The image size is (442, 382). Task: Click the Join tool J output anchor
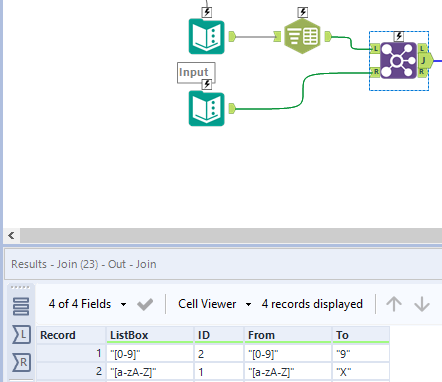[425, 61]
